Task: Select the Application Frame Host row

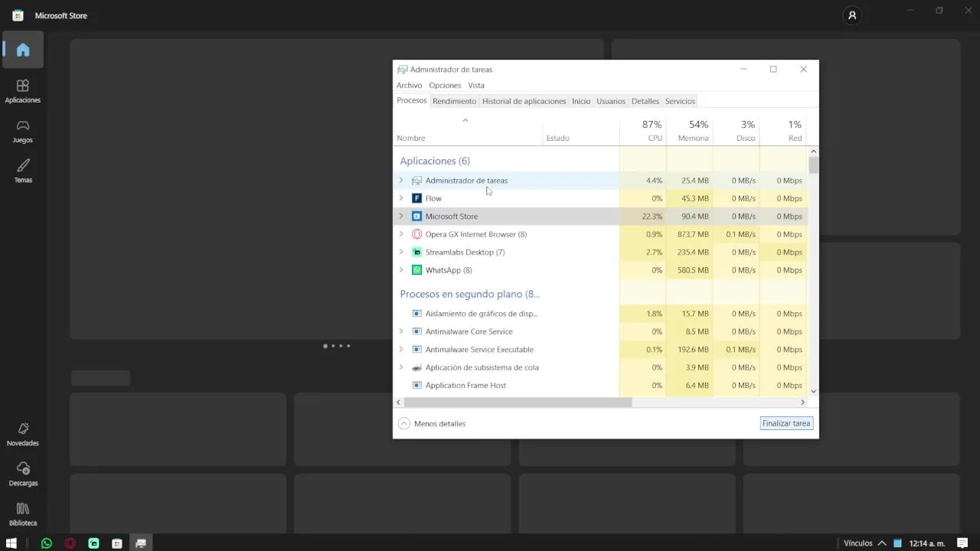Action: (599, 386)
